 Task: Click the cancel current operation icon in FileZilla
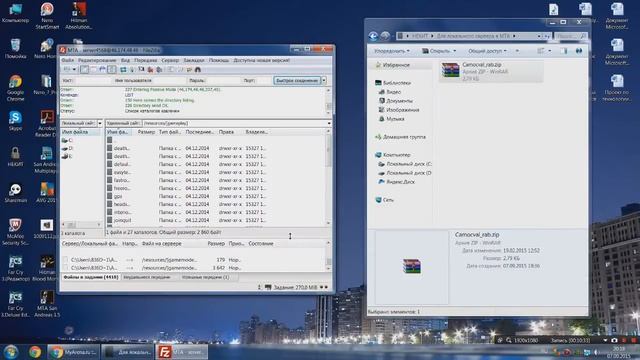141,69
